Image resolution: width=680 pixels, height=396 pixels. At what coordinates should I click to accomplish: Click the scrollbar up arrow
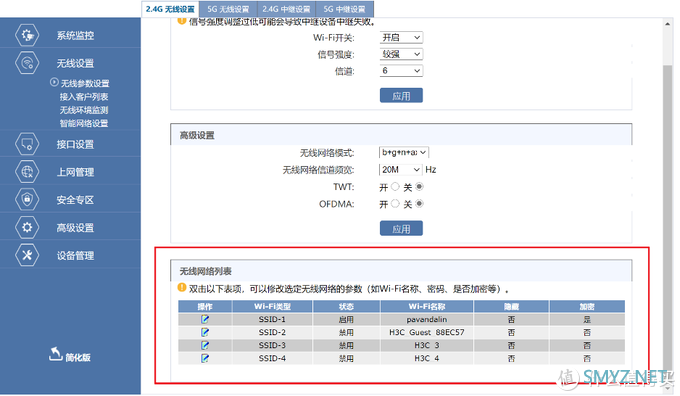(667, 24)
